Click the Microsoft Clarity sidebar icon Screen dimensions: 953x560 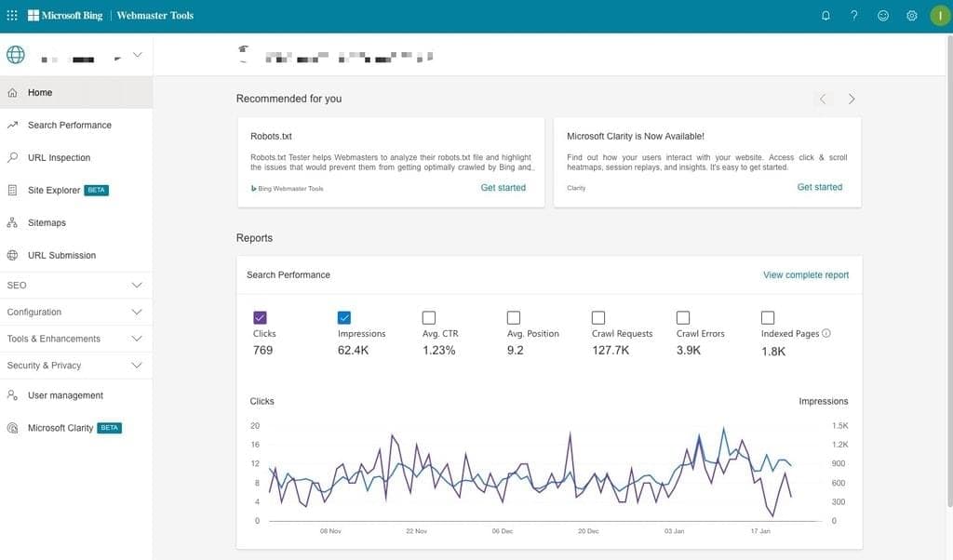12,428
